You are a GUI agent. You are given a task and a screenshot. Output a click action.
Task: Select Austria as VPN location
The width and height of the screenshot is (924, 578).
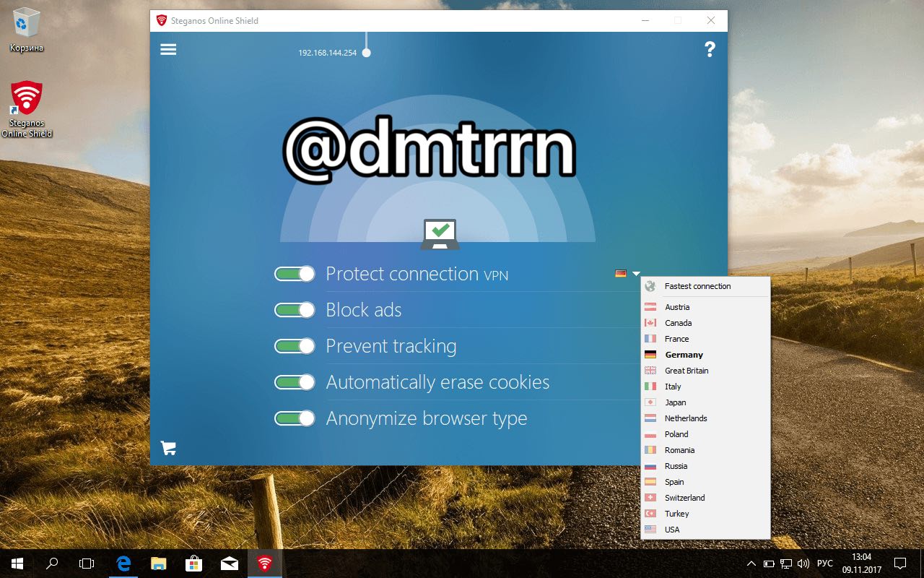click(705, 307)
